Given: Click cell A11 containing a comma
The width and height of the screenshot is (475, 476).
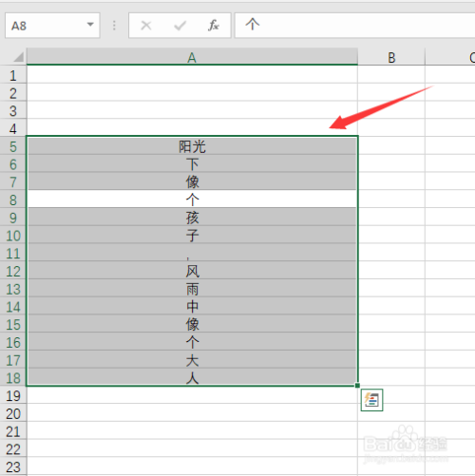Looking at the screenshot, I should click(192, 253).
